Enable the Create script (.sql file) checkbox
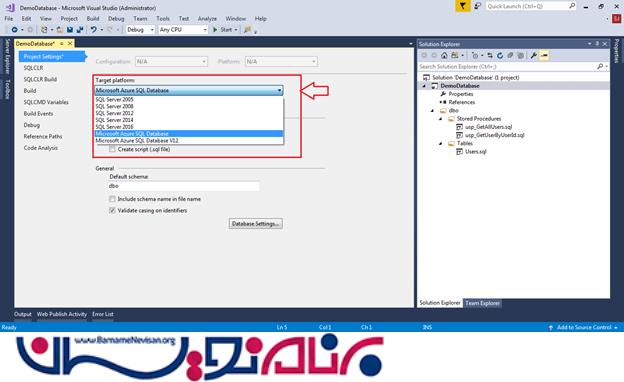 (x=112, y=149)
